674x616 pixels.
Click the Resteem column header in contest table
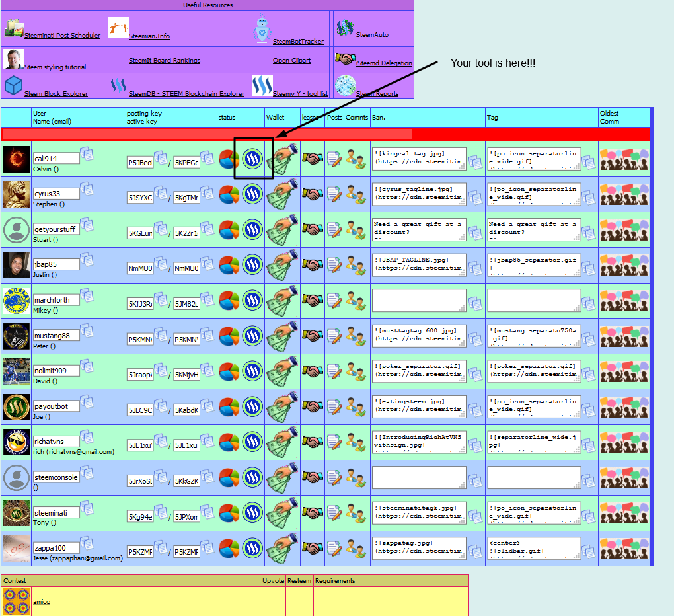(299, 581)
